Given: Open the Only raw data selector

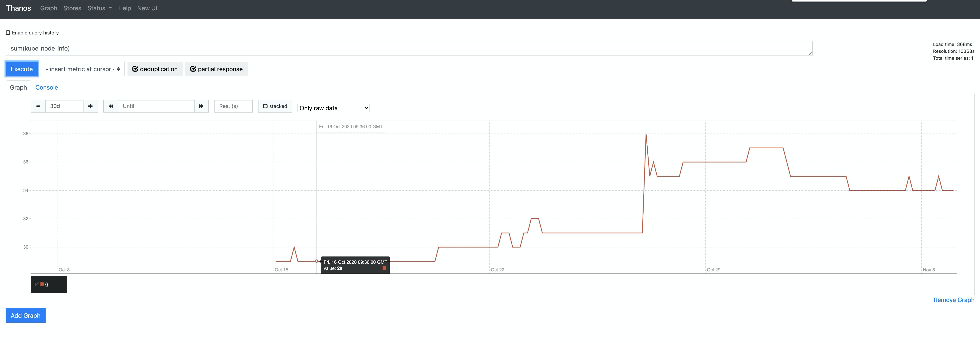Looking at the screenshot, I should tap(333, 108).
